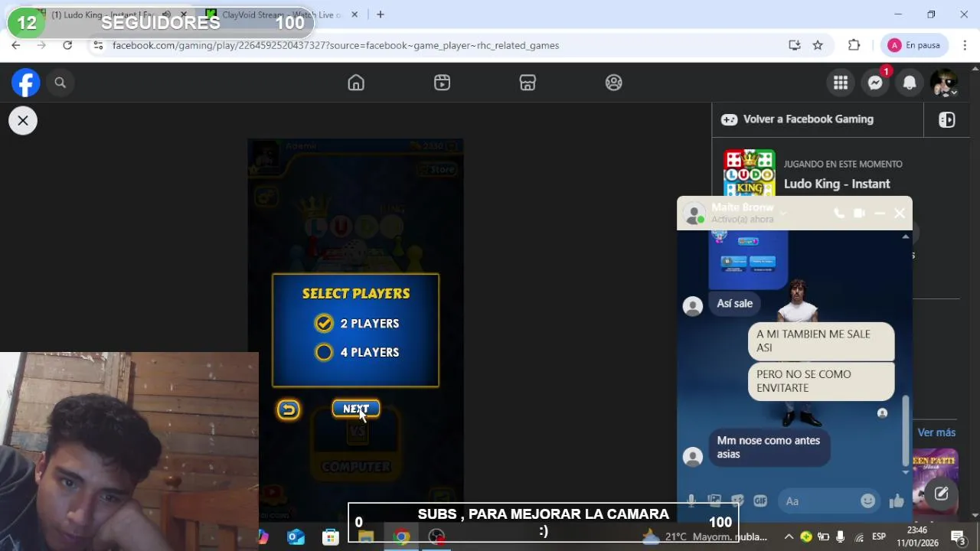Switch to ClayVoid Stream tab

(280, 15)
